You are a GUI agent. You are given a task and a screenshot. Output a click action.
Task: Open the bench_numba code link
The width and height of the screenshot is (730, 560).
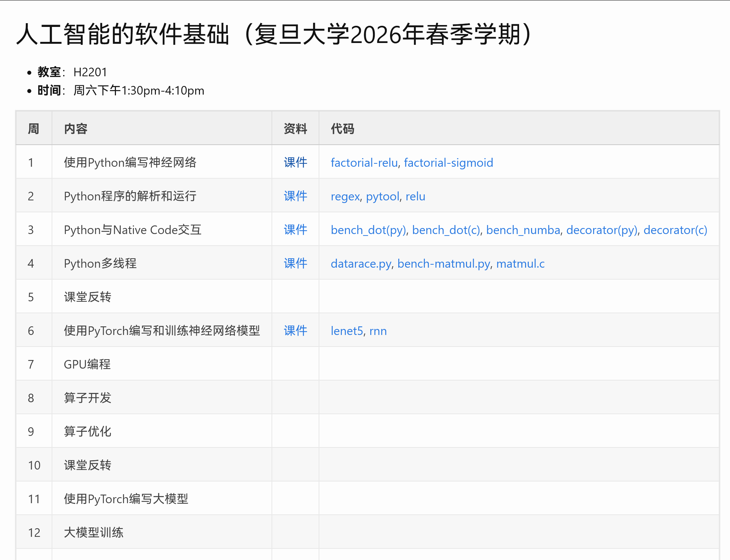click(x=524, y=230)
